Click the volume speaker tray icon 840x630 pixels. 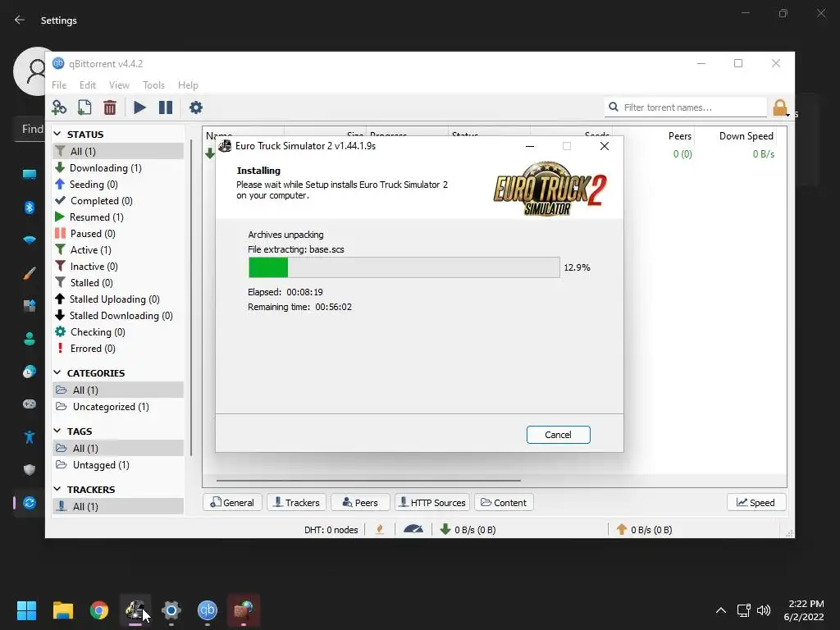click(764, 609)
